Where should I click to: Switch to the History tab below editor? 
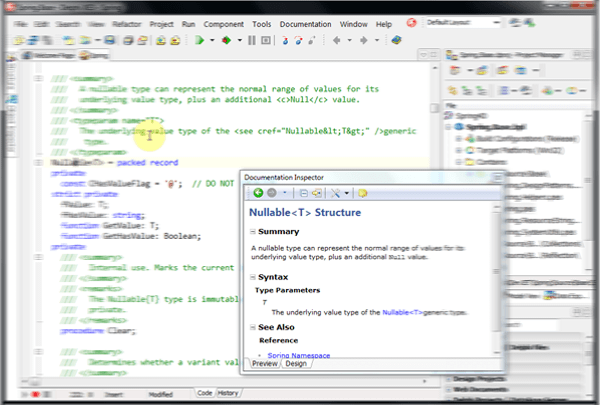pos(228,393)
